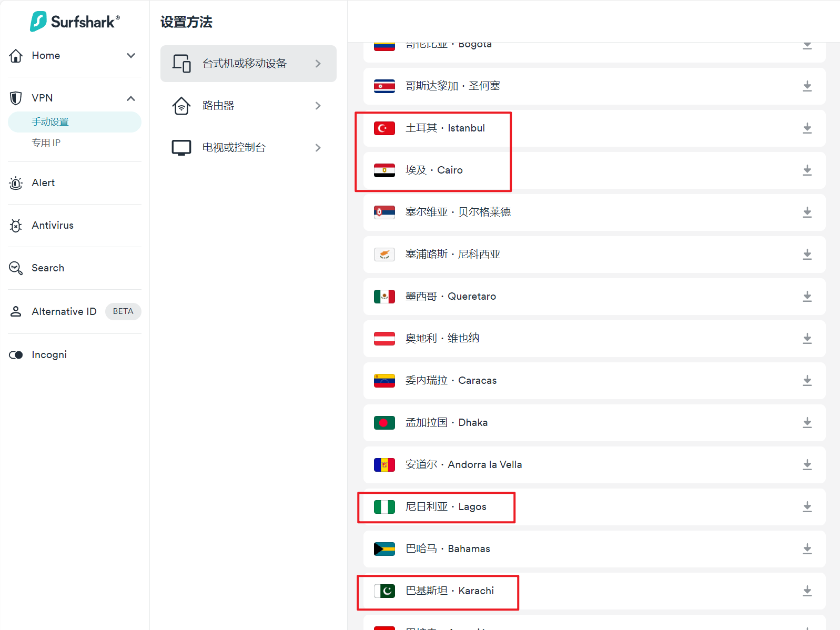The image size is (840, 630).
Task: Select the 尼日利亚 · Lagos location row
Action: pos(594,507)
